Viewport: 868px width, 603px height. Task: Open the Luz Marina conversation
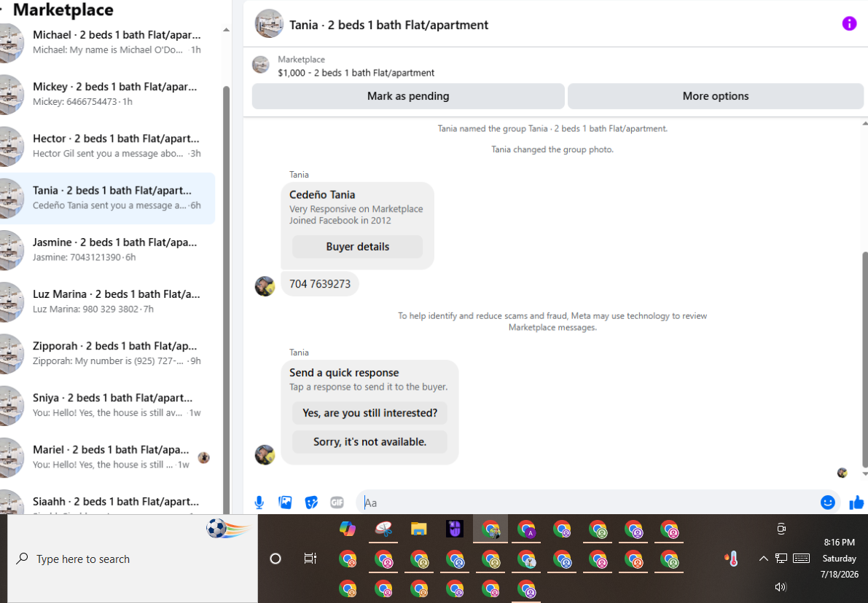pos(108,301)
